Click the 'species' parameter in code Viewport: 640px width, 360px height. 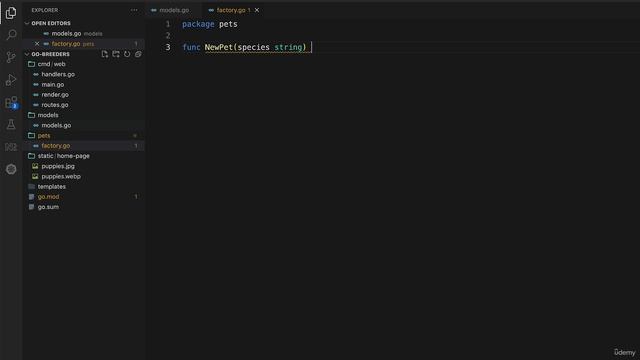(253, 47)
